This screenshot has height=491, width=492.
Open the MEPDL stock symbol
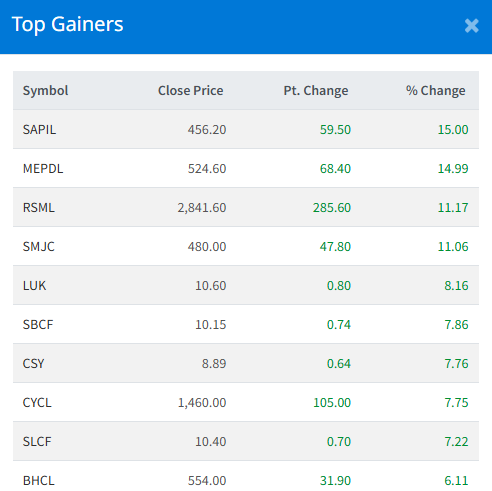43,169
